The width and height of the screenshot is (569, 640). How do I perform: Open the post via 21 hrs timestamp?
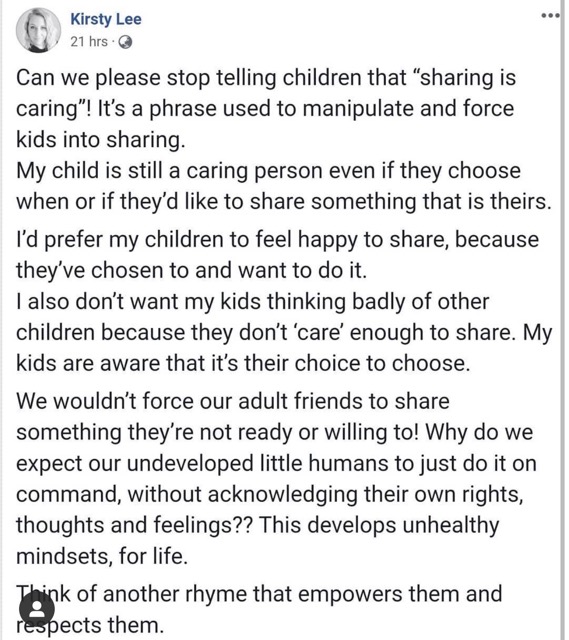(x=89, y=42)
